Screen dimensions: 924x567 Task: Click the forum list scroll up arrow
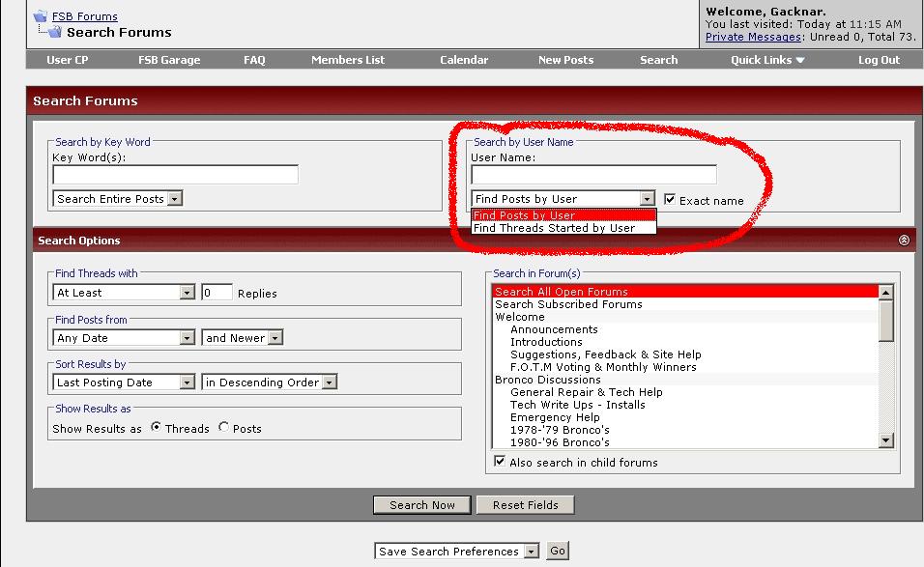[885, 293]
